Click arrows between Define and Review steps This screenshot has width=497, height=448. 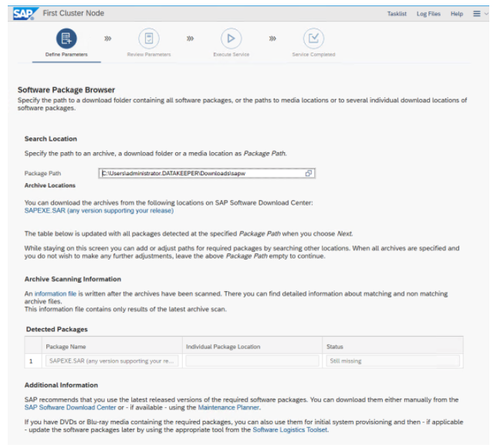[x=108, y=39]
